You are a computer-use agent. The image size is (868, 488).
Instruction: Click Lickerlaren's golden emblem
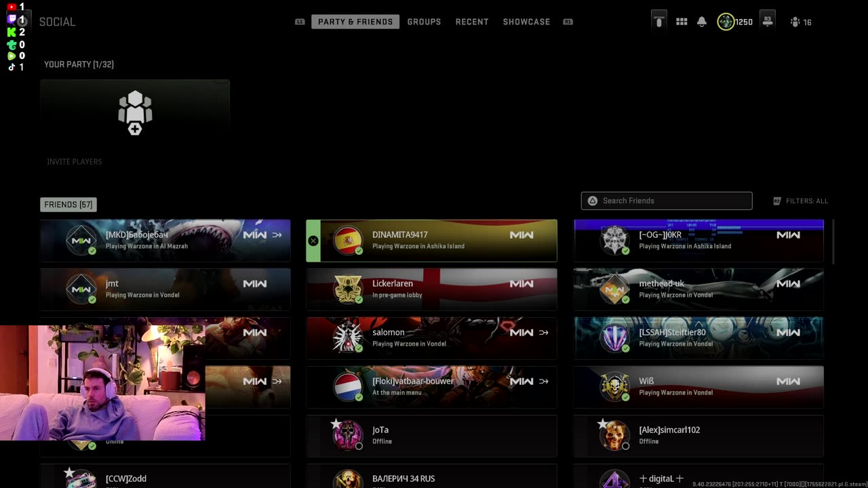click(x=348, y=289)
